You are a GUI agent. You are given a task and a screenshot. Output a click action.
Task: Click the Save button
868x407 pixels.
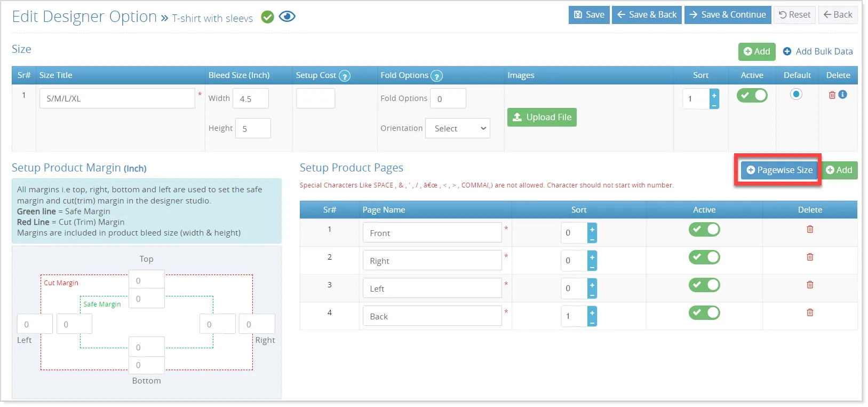click(589, 15)
